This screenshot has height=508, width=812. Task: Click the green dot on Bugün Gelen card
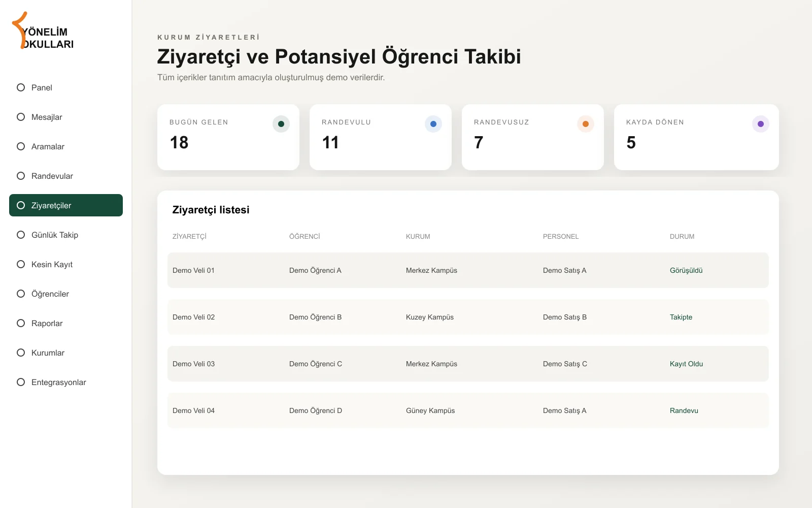pyautogui.click(x=281, y=124)
